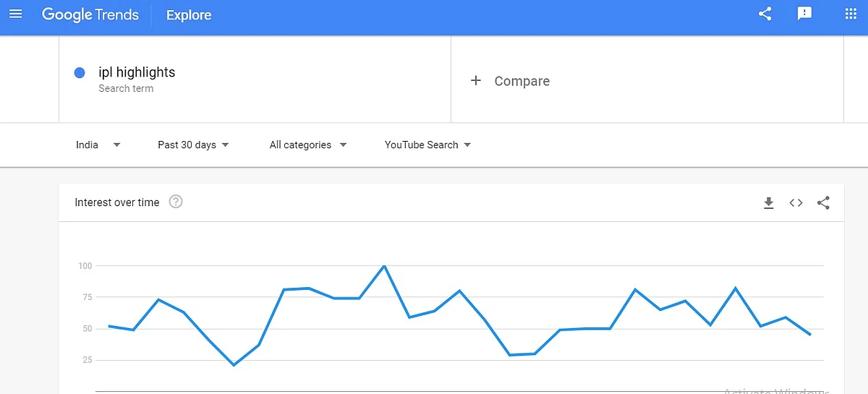Download interest over time CSV
This screenshot has height=394, width=868.
click(769, 203)
